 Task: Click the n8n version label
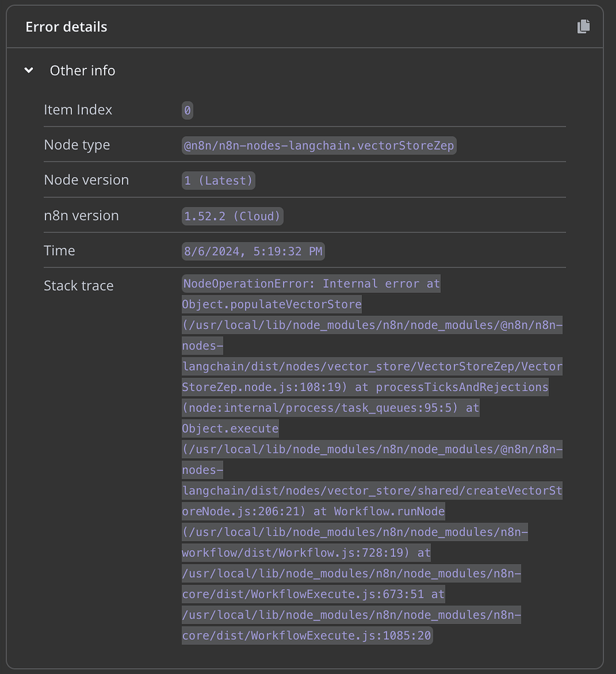point(81,215)
